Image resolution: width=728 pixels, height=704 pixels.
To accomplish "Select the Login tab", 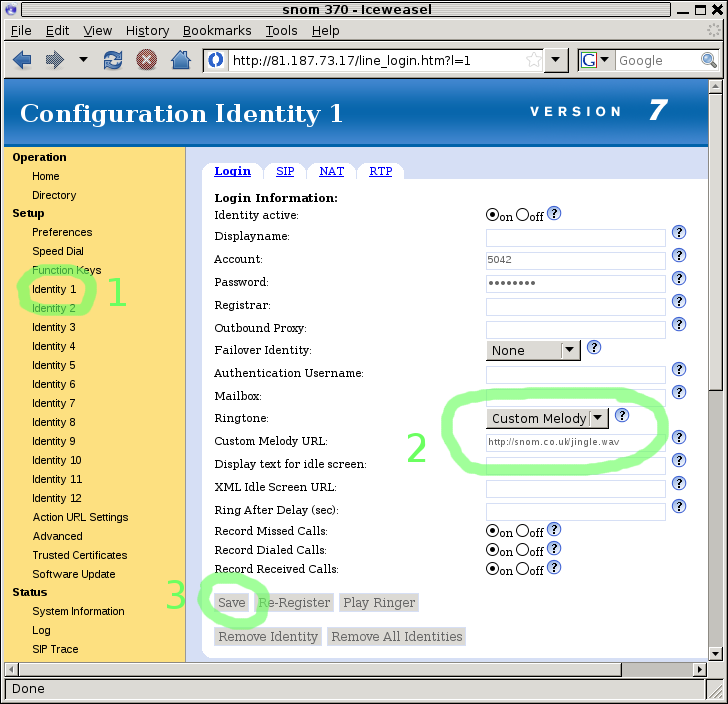I will tap(233, 171).
